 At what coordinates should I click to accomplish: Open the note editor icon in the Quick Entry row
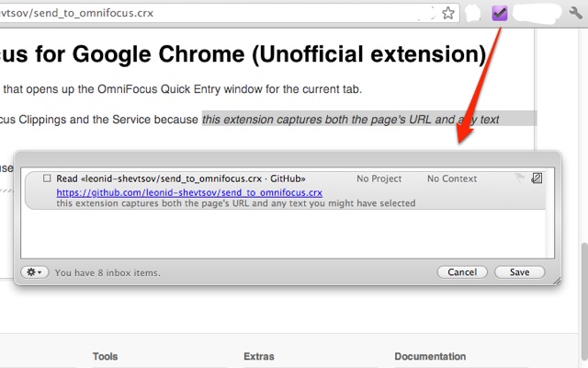pos(537,178)
